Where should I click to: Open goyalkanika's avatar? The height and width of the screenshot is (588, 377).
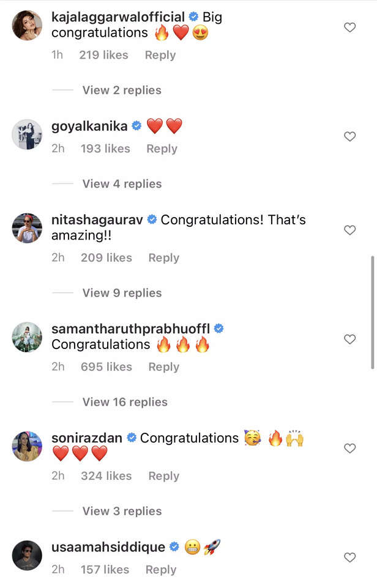[27, 134]
